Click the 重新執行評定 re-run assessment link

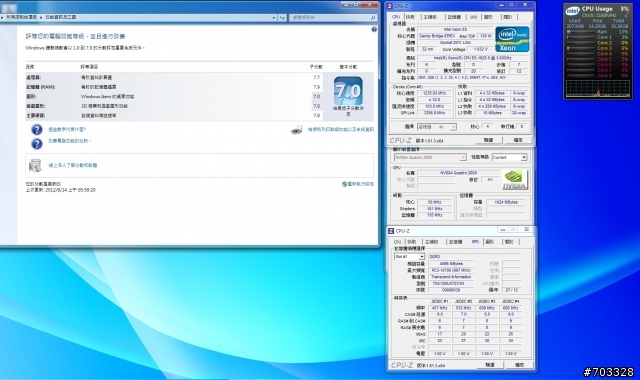pos(360,184)
